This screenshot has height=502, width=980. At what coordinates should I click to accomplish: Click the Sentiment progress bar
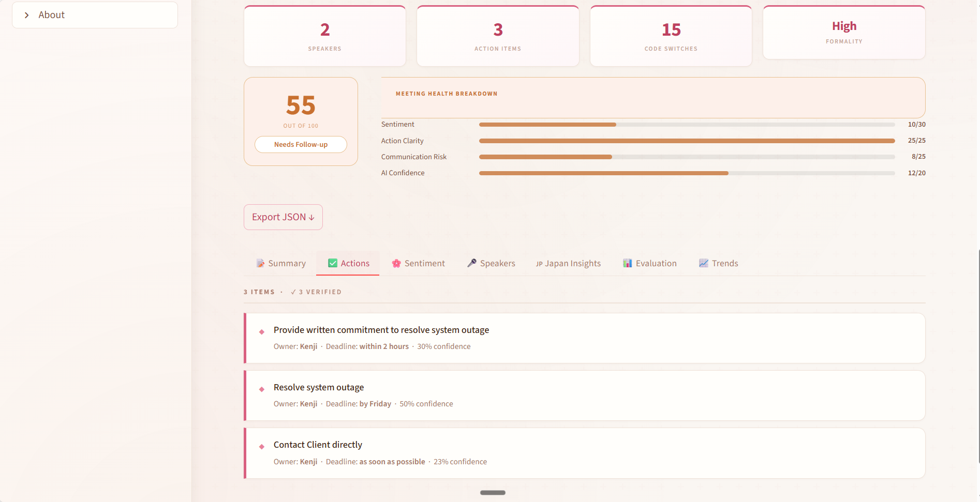coord(687,125)
